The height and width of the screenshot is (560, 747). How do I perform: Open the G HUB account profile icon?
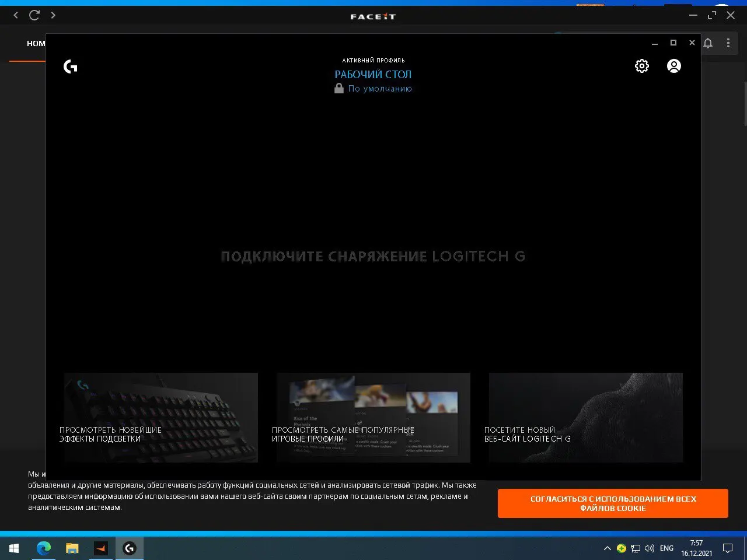point(673,66)
